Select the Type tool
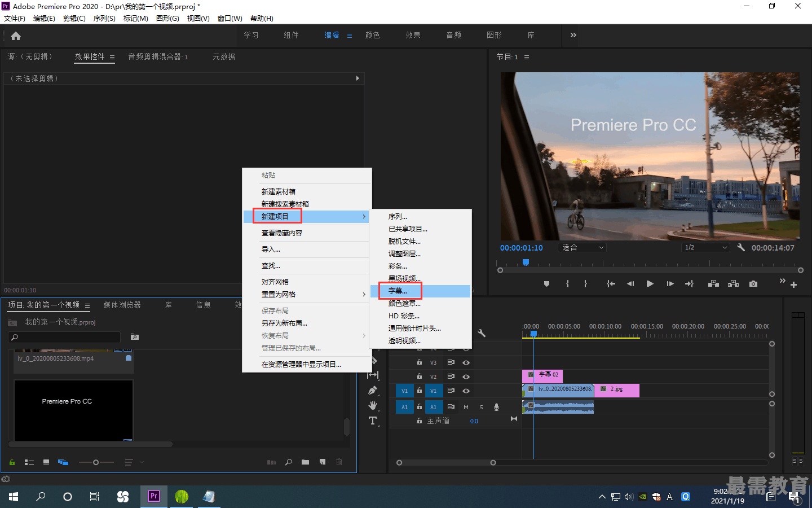 [x=373, y=421]
